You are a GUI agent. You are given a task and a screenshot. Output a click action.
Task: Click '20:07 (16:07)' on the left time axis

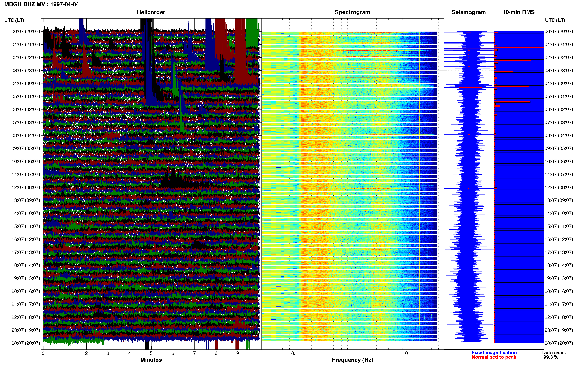click(26, 291)
